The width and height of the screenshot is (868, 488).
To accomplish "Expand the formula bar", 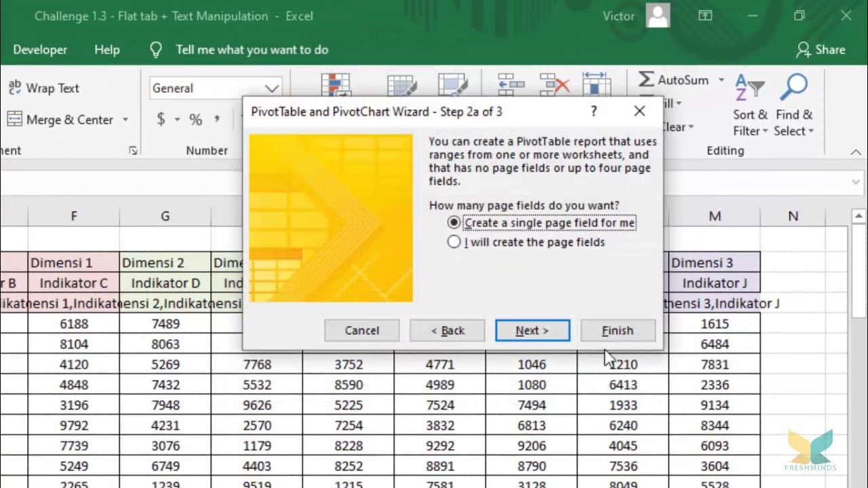I will pos(856,182).
